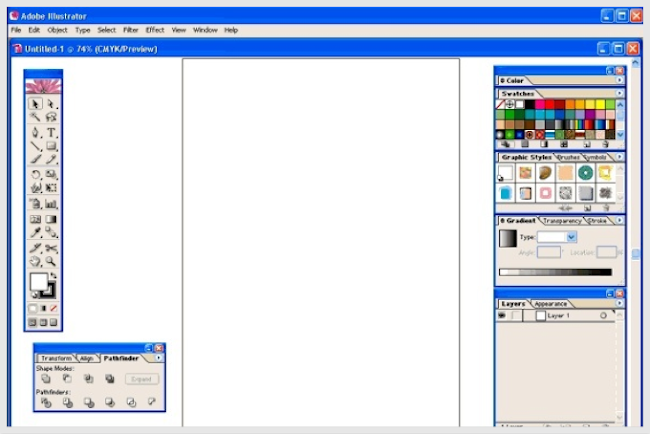This screenshot has height=434, width=650.
Task: Select the Mesh tool
Action: pyautogui.click(x=35, y=219)
